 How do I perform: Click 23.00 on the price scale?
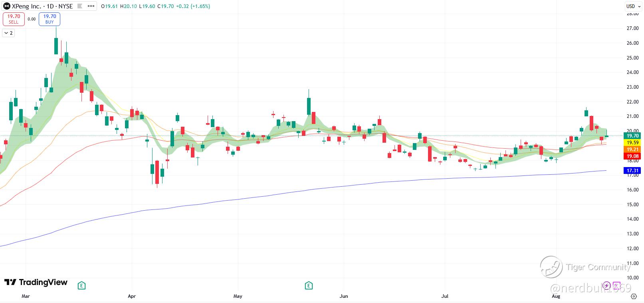pos(632,87)
